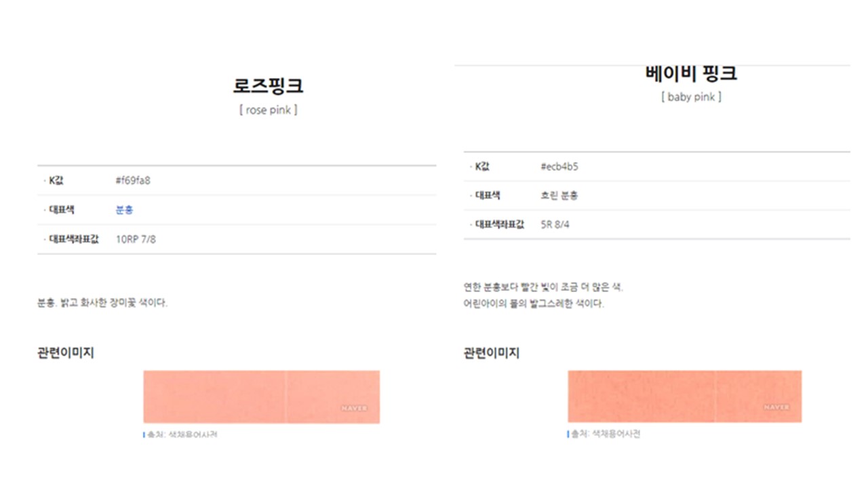868x488 pixels.
Task: Click the 관련이미지 heading in the rose pink entry
Action: (x=66, y=353)
